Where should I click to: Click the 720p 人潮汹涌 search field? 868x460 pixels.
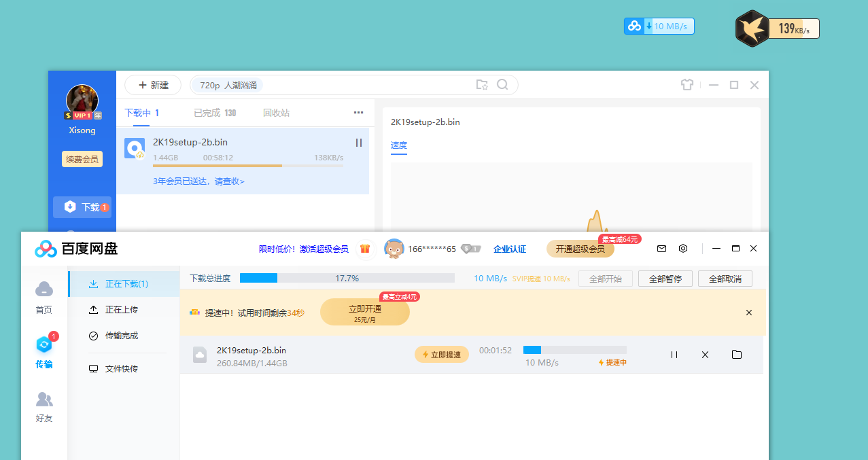[272, 84]
